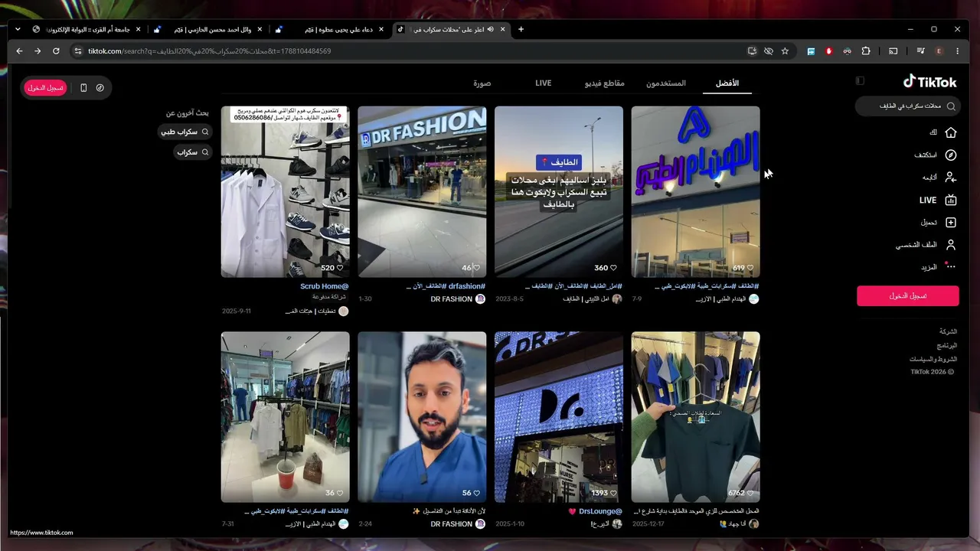This screenshot has width=980, height=551.
Task: Open the Following people icon
Action: click(x=951, y=177)
